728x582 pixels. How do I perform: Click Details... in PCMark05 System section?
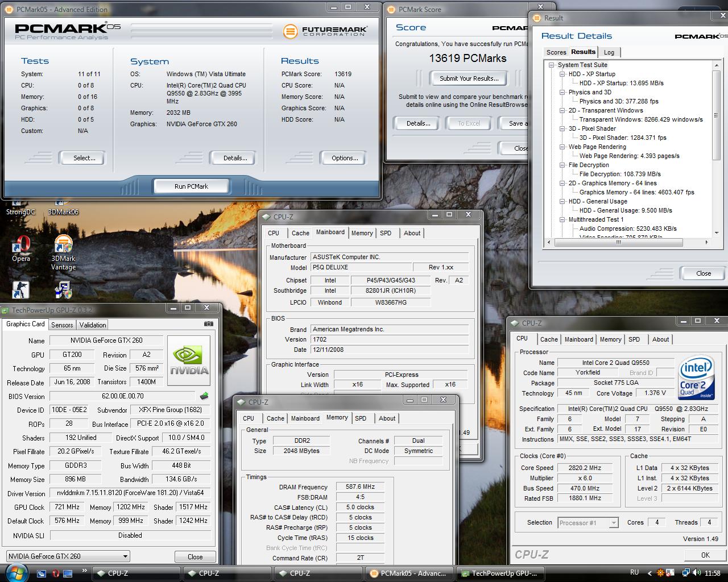coord(235,158)
